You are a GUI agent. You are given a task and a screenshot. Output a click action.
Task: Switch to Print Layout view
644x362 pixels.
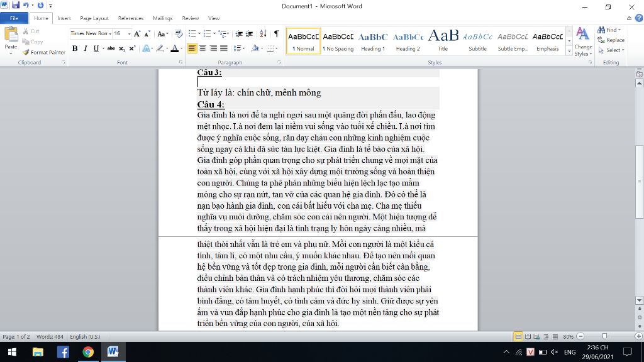(x=518, y=337)
